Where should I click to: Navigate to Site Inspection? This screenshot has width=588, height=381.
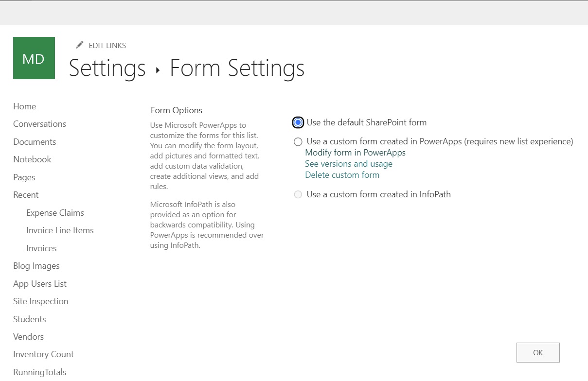(x=40, y=301)
